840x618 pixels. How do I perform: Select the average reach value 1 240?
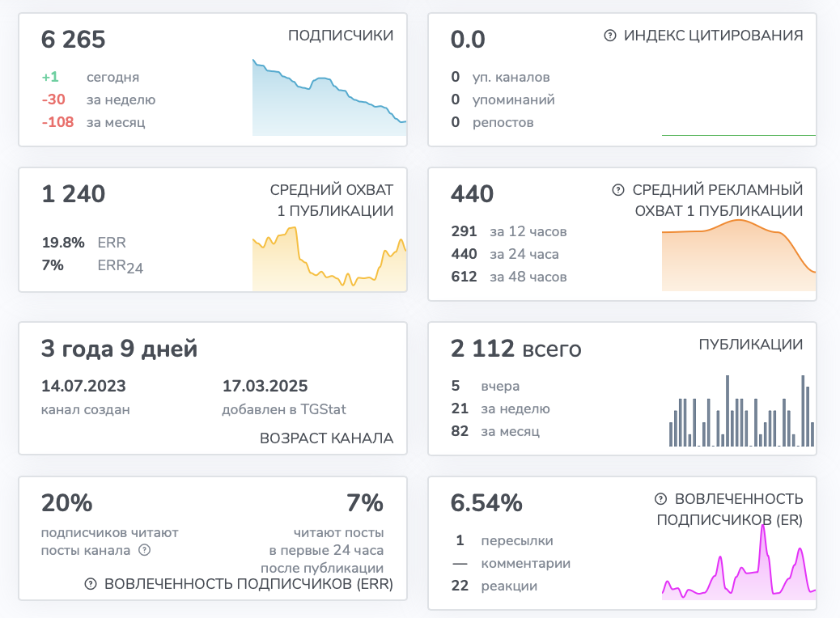(74, 194)
